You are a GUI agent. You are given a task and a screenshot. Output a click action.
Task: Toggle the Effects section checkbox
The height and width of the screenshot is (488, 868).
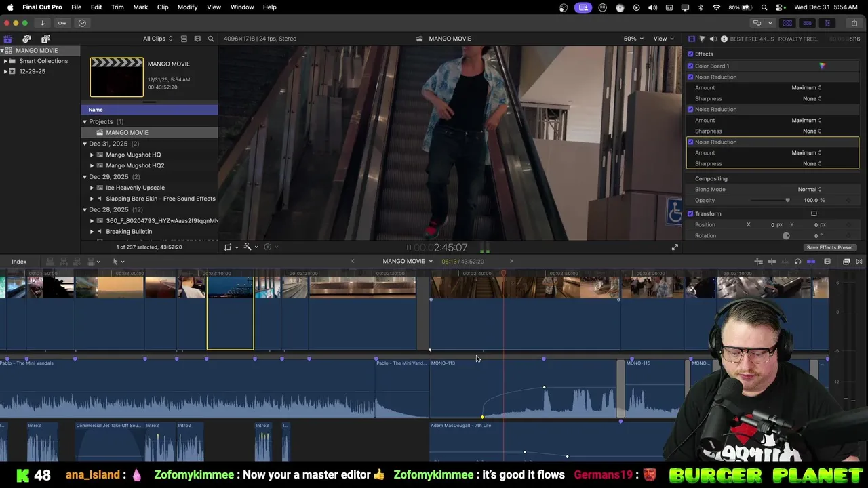(690, 54)
